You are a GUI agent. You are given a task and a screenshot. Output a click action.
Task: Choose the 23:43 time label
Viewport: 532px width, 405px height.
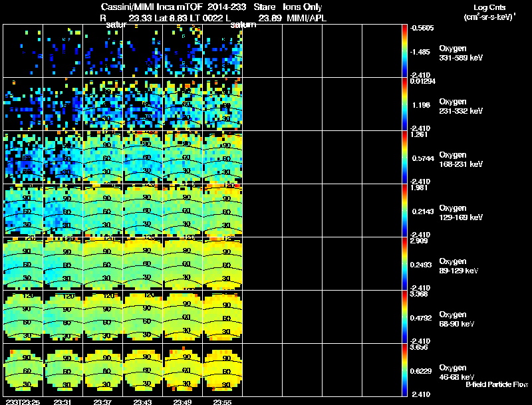(x=142, y=402)
